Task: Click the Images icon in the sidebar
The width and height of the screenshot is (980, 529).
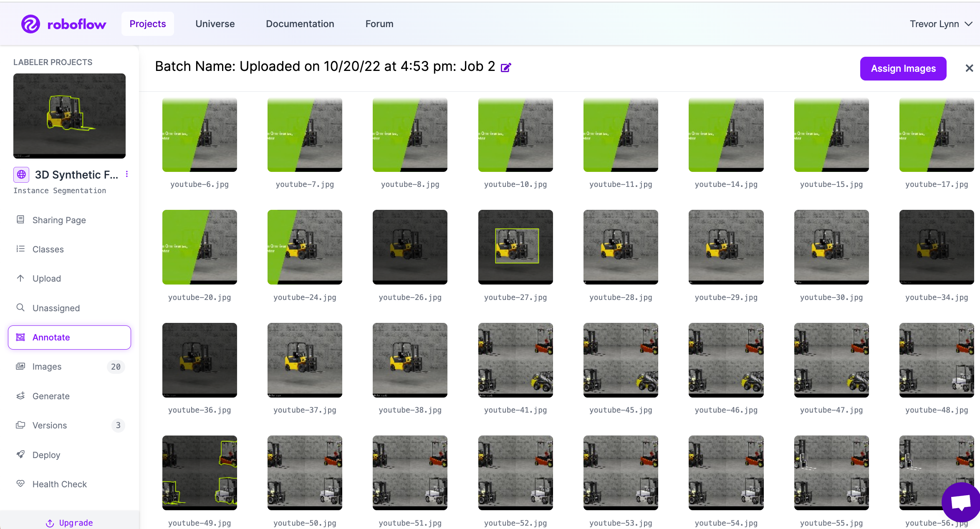Action: [20, 366]
